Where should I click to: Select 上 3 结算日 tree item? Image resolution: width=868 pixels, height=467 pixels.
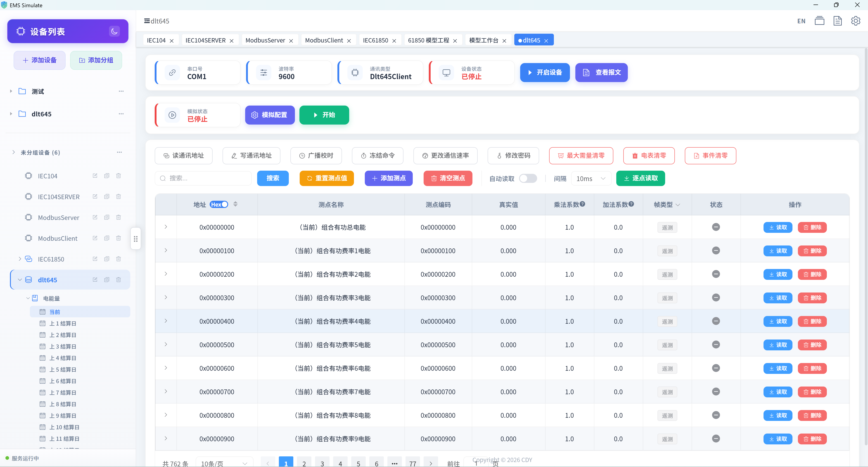click(63, 346)
